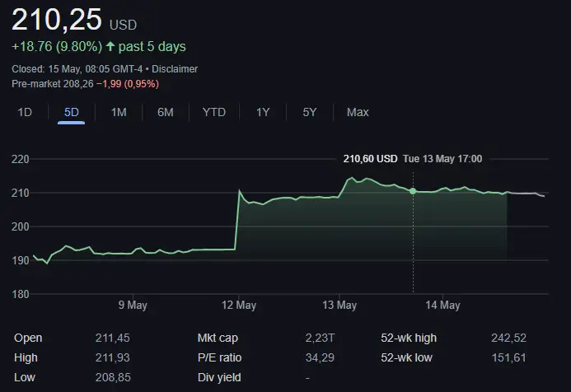Click the 52-wk low label
The width and height of the screenshot is (571, 392).
(x=406, y=357)
